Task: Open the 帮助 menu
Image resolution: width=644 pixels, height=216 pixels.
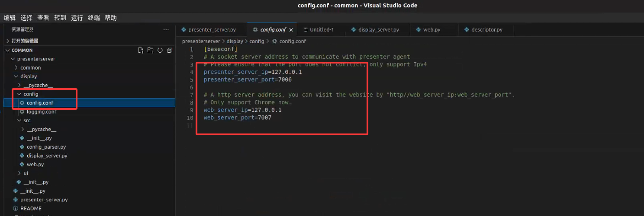Action: pyautogui.click(x=111, y=18)
